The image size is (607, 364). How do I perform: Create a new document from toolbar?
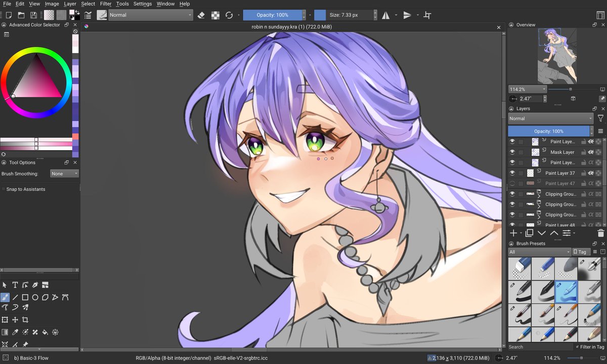point(8,15)
